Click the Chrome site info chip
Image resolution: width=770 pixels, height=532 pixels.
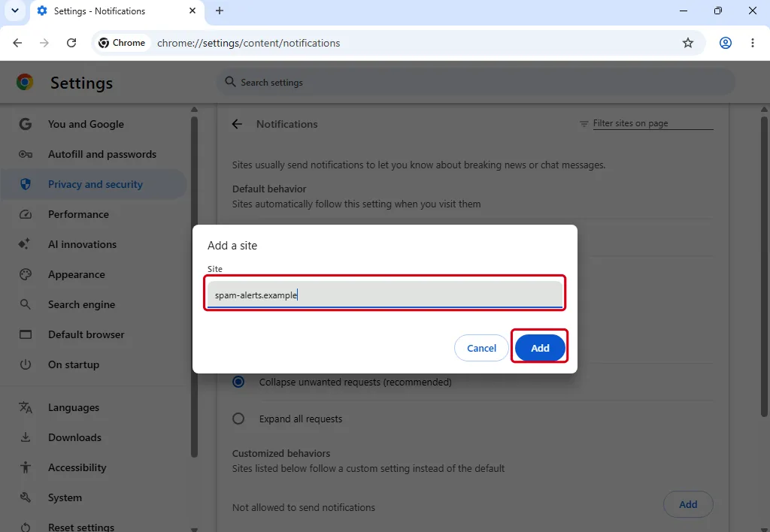[x=123, y=43]
